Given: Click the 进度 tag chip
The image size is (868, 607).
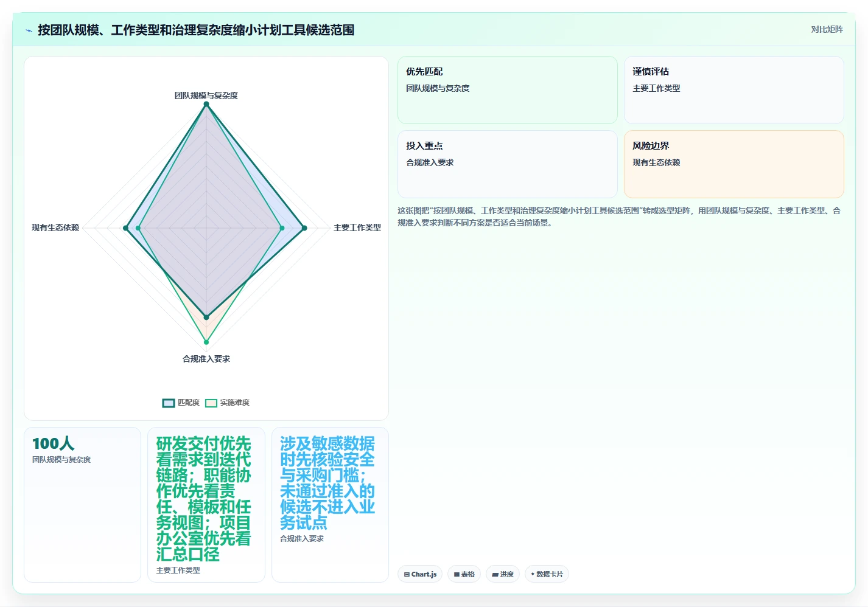Looking at the screenshot, I should [x=503, y=574].
